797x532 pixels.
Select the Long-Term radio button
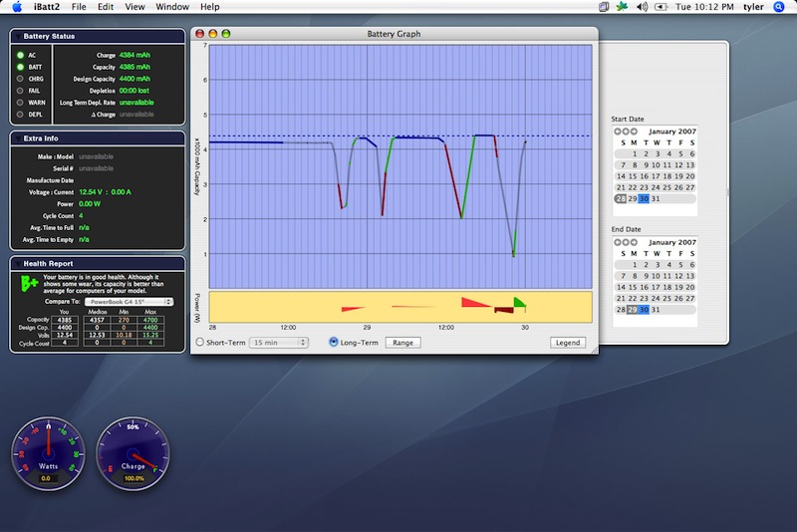[334, 343]
